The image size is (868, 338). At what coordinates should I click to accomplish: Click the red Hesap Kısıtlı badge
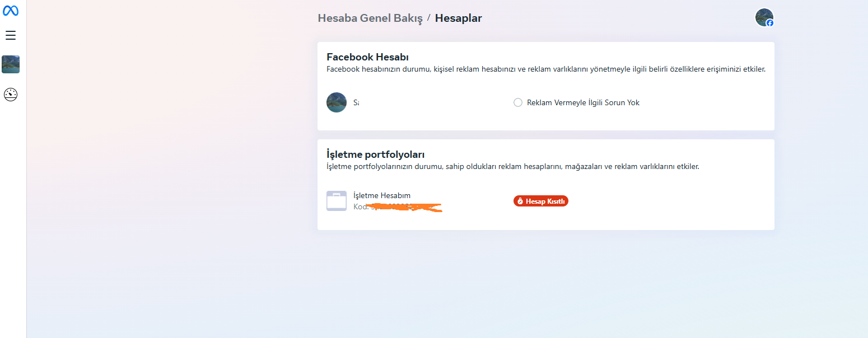[541, 201]
